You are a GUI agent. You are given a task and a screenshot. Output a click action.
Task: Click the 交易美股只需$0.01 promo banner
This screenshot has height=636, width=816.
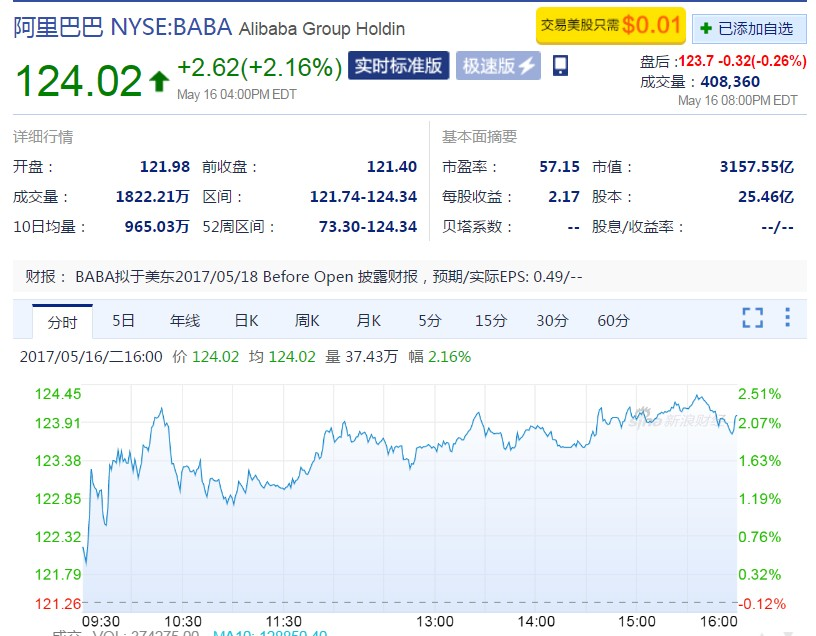(611, 26)
